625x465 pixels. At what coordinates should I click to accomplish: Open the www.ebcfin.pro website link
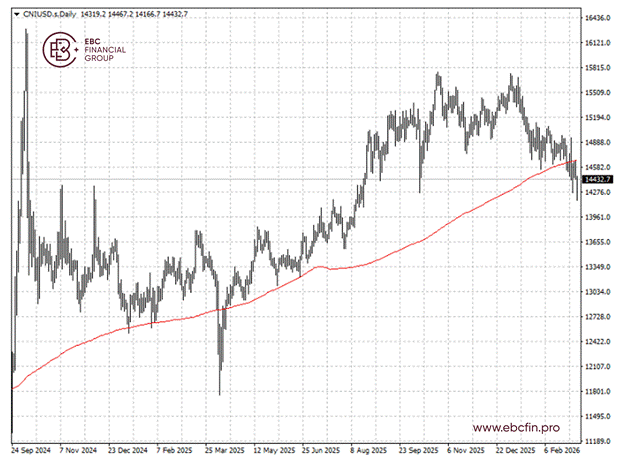pos(515,428)
